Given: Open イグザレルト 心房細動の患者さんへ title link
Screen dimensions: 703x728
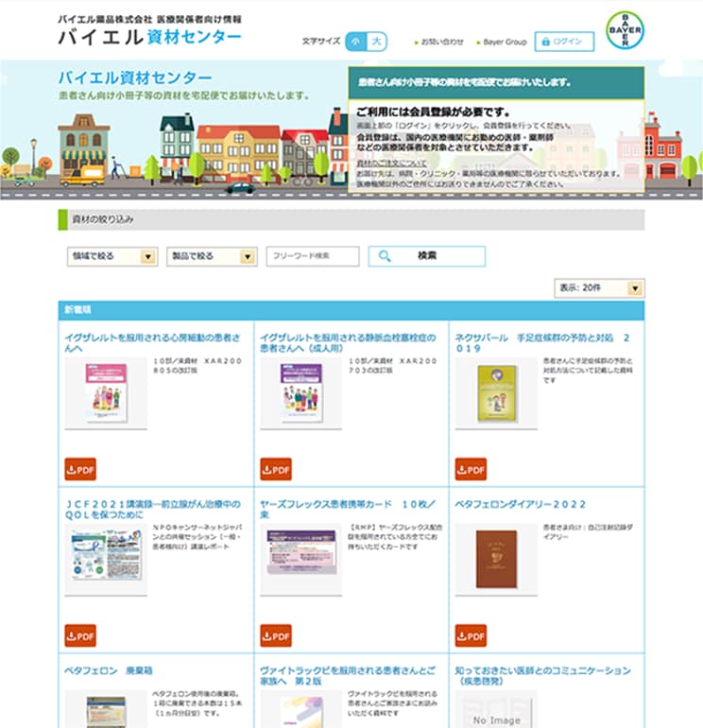Looking at the screenshot, I should (153, 342).
